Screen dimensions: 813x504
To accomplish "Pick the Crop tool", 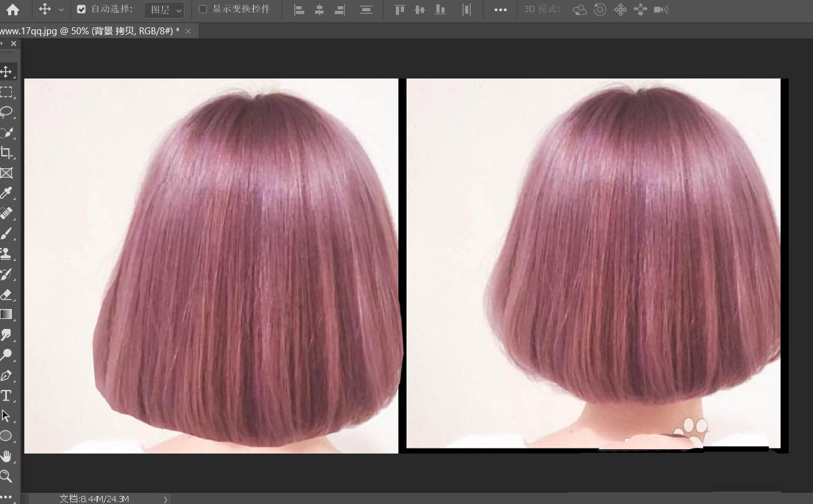I will click(6, 153).
